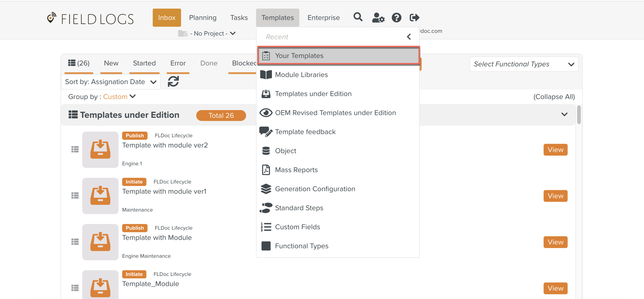View Template with module ver2
The height and width of the screenshot is (299, 644).
click(x=555, y=150)
